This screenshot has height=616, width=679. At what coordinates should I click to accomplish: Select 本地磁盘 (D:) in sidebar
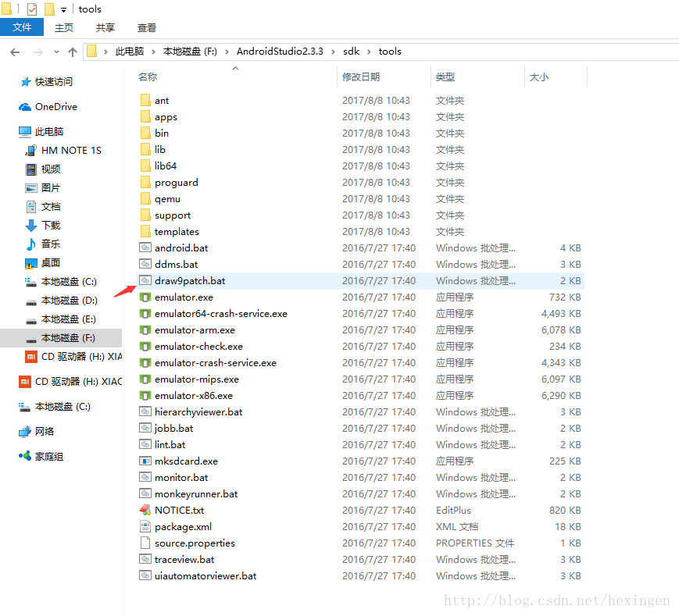[70, 301]
